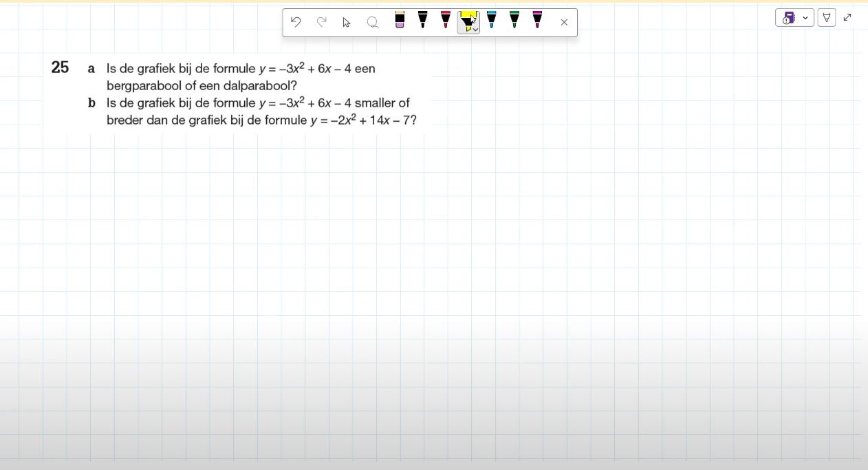This screenshot has height=470, width=868.
Task: Expand page to full screen view
Action: (847, 18)
